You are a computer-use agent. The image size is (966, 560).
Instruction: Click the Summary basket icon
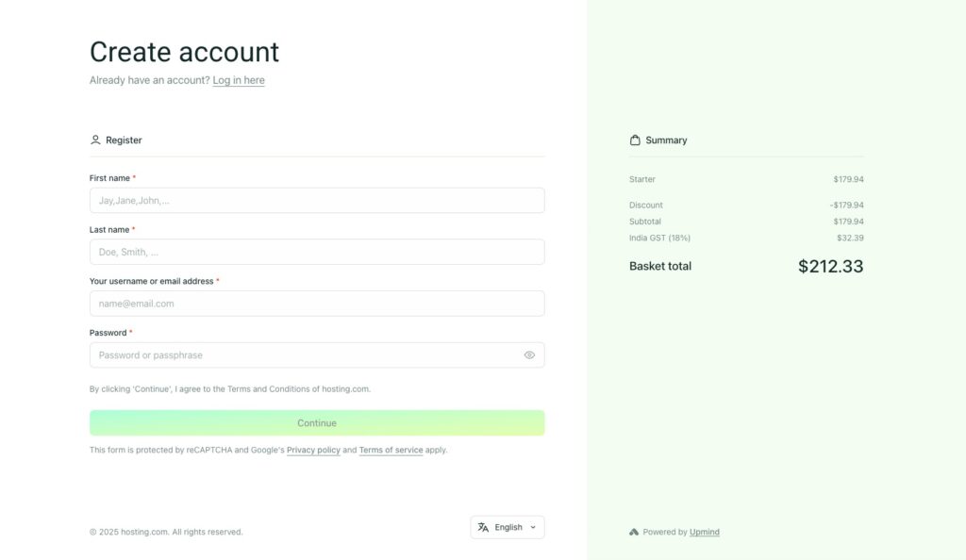point(635,139)
